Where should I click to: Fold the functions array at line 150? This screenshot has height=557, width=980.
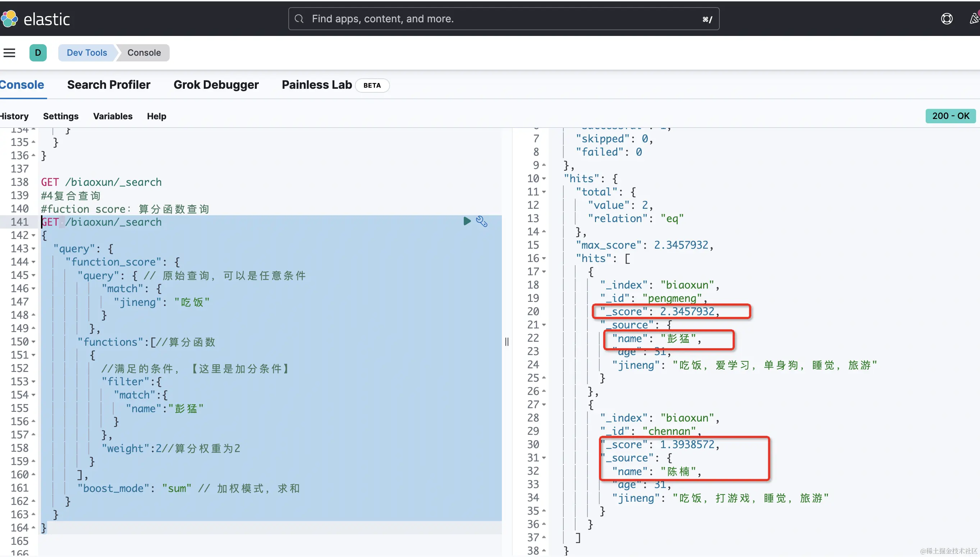(34, 342)
